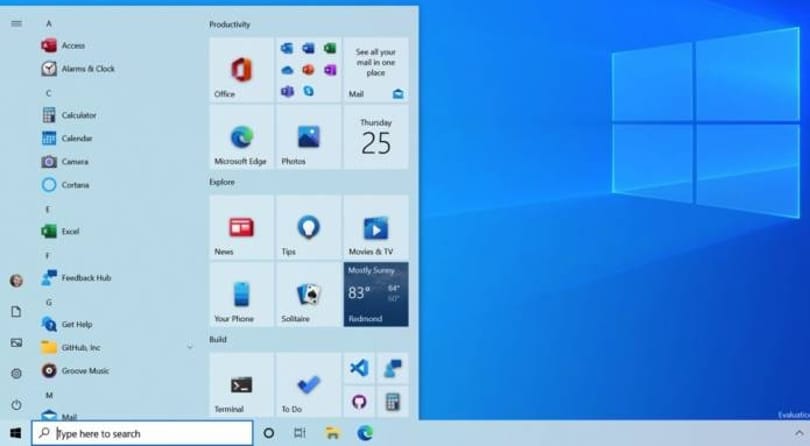810x446 pixels.
Task: Open the Redmond weather tile
Action: [376, 295]
